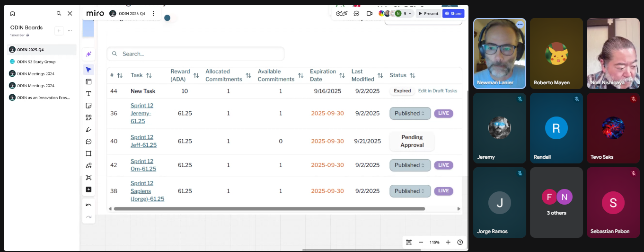Select the Text tool in Miro toolbar

tap(88, 94)
